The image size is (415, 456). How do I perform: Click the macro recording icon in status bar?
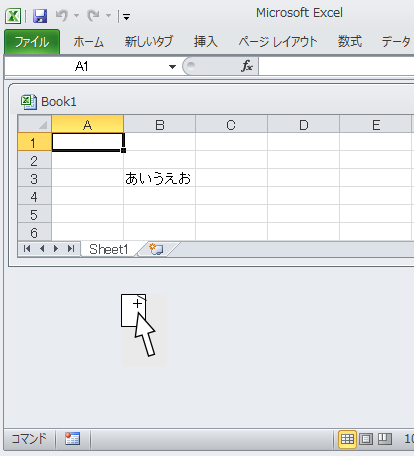coord(72,439)
